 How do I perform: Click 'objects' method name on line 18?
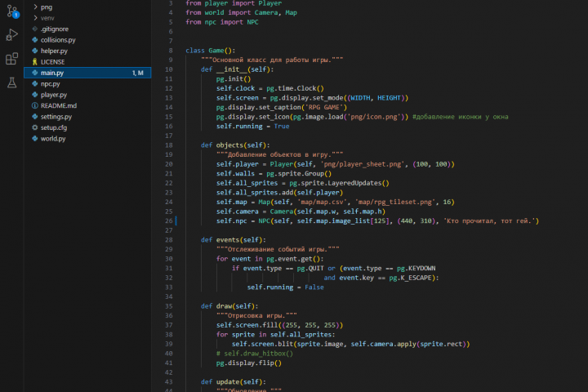pyautogui.click(x=229, y=145)
